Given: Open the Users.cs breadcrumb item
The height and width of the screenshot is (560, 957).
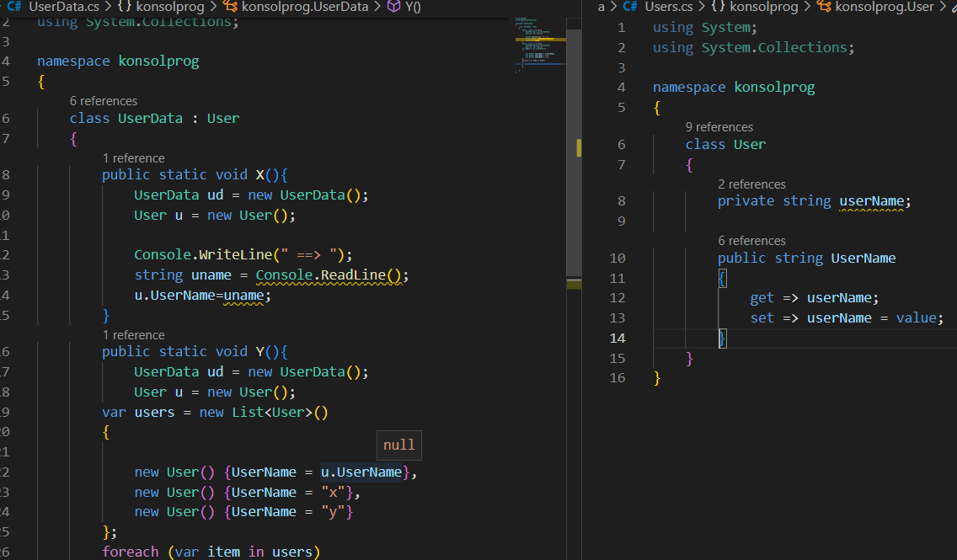Looking at the screenshot, I should click(669, 7).
